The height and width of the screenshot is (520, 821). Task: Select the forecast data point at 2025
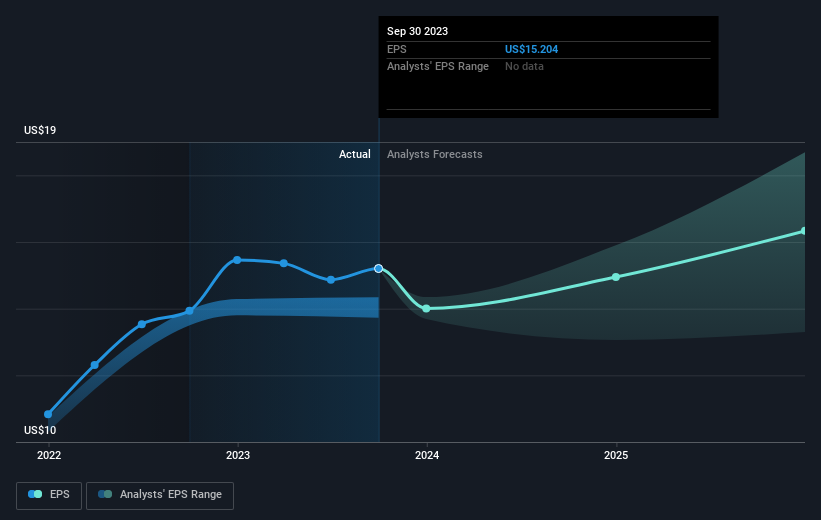616,277
